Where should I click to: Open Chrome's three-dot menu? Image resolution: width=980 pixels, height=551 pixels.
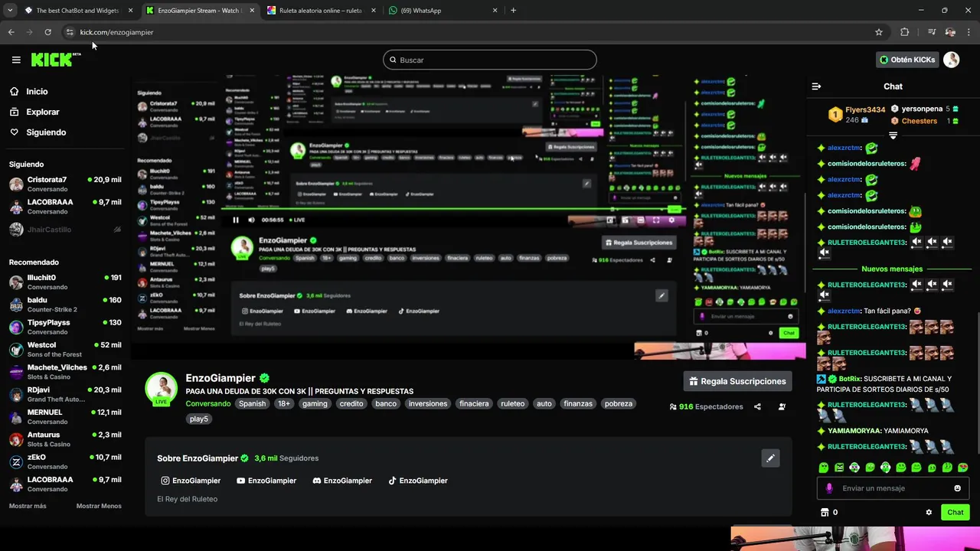969,32
